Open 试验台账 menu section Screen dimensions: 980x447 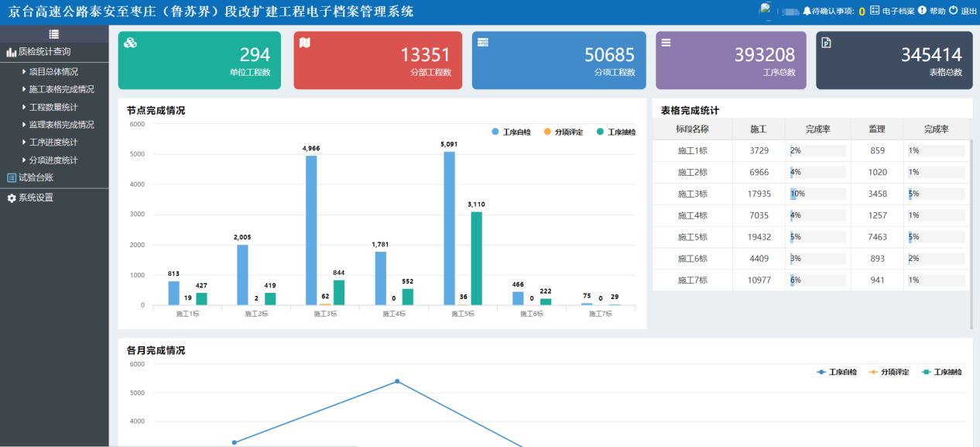tap(54, 177)
